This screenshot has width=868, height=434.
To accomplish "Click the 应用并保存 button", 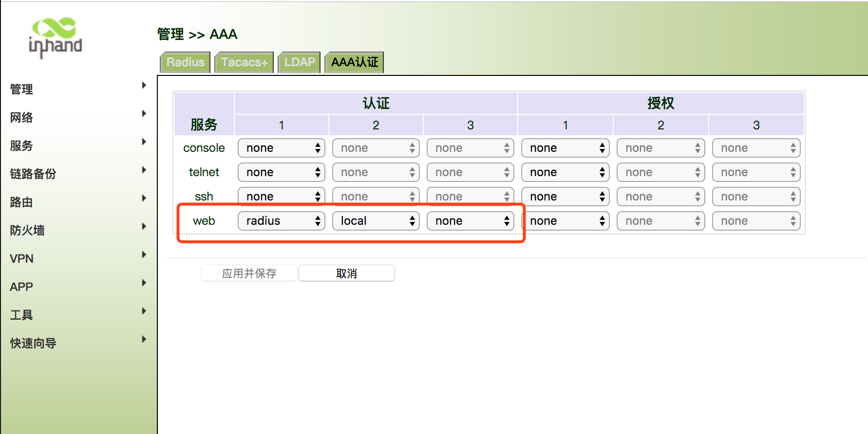I will point(249,273).
